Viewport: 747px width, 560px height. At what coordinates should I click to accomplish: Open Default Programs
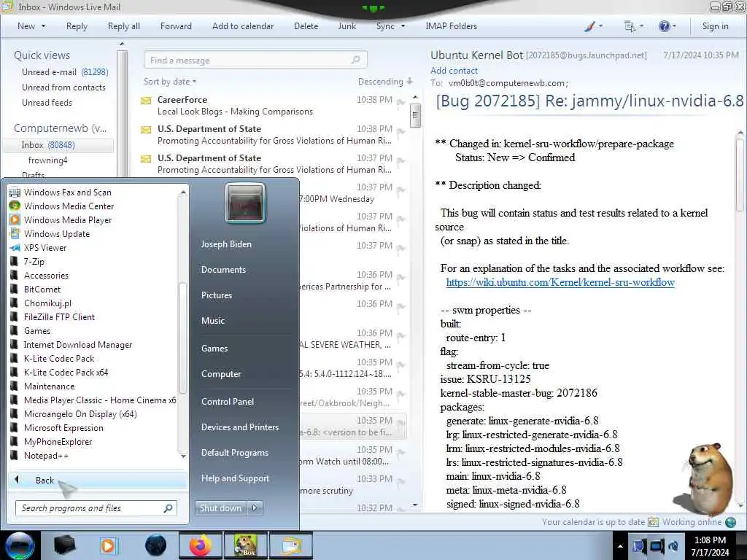tap(234, 453)
